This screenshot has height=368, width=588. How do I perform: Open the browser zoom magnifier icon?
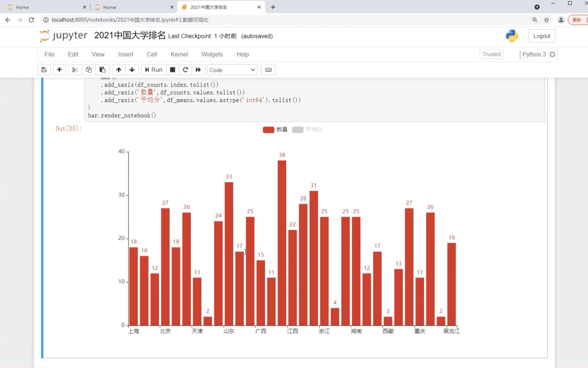coord(535,20)
